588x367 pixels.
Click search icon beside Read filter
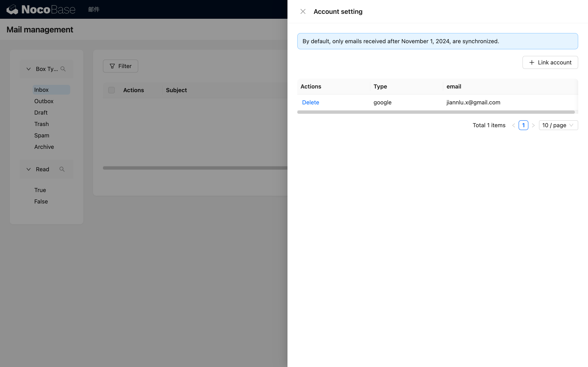point(62,169)
